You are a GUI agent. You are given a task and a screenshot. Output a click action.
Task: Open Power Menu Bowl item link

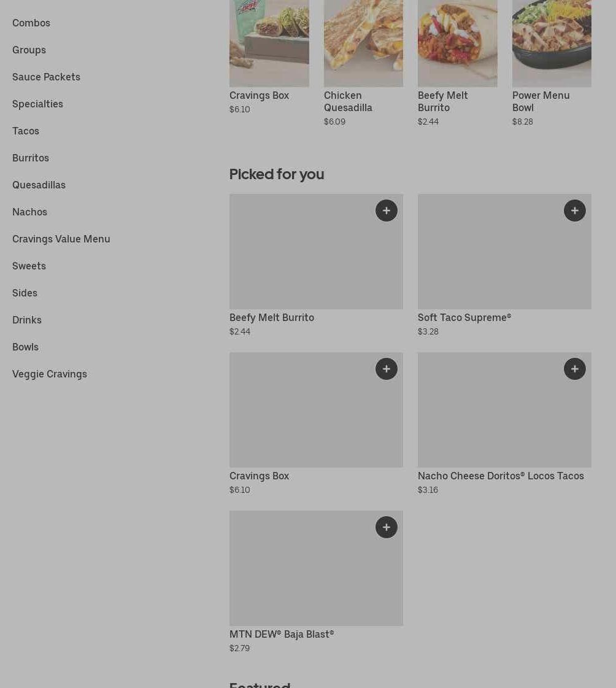point(541,101)
